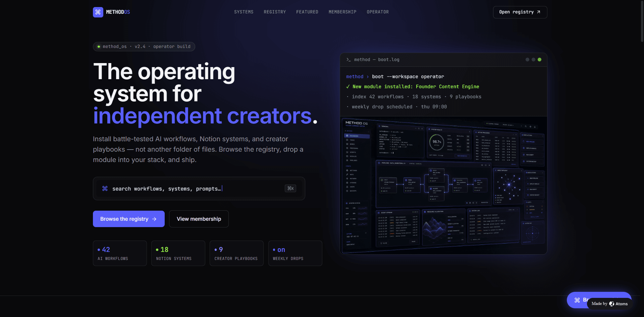Open the Registry nav item
Viewport: 644px width, 317px height.
click(x=275, y=12)
